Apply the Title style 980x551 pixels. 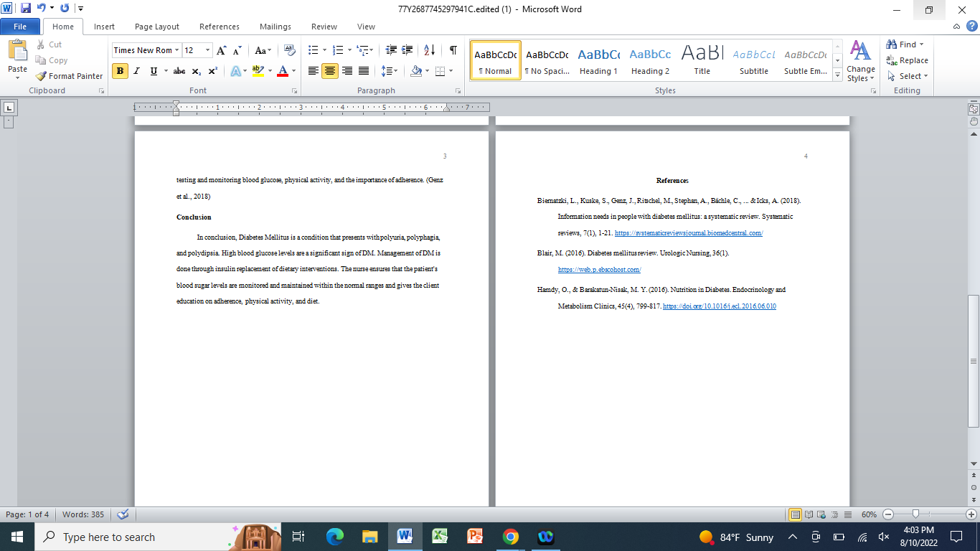pyautogui.click(x=702, y=60)
